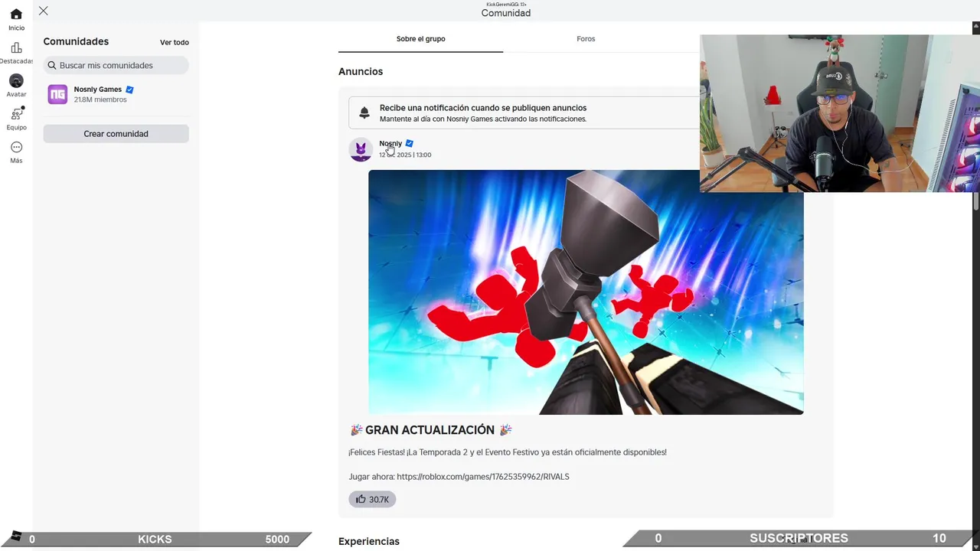The image size is (980, 551).
Task: Focus the Buscar mis comunidades field
Action: 116,66
